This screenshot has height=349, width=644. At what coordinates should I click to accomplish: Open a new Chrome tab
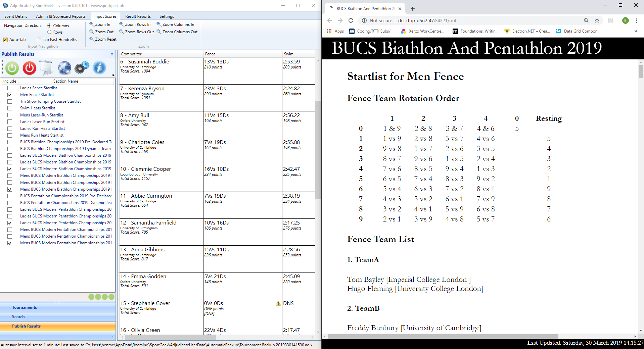(x=413, y=9)
